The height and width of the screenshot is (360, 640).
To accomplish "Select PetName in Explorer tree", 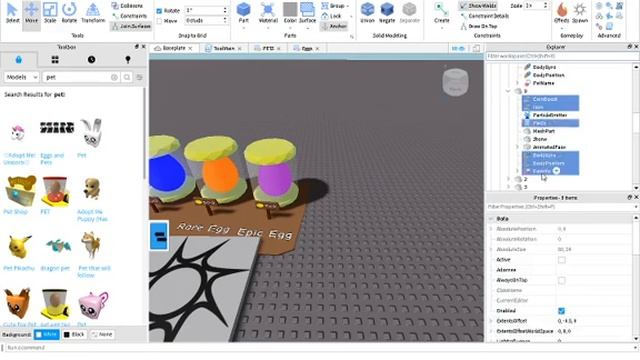I will [543, 83].
